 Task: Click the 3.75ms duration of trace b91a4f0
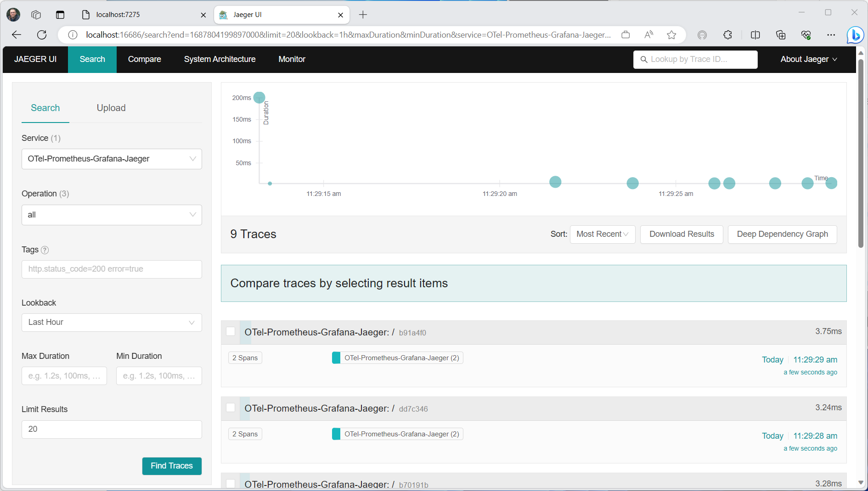click(x=829, y=331)
